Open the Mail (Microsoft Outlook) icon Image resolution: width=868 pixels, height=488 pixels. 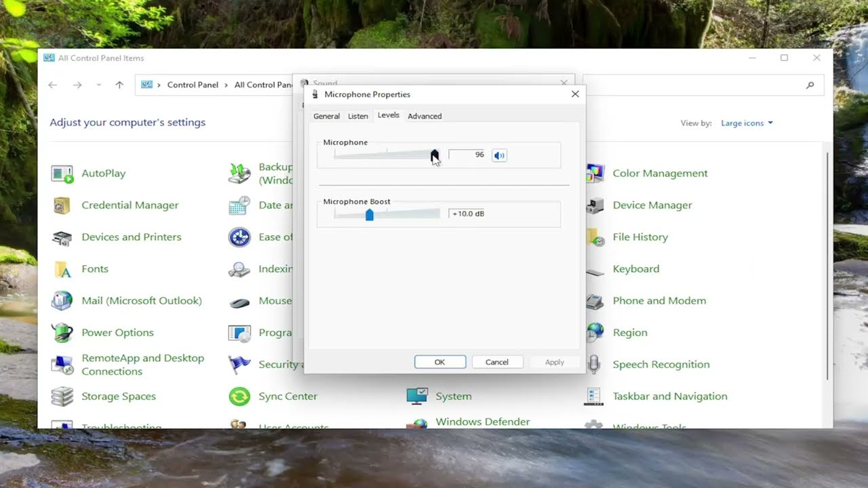point(62,301)
